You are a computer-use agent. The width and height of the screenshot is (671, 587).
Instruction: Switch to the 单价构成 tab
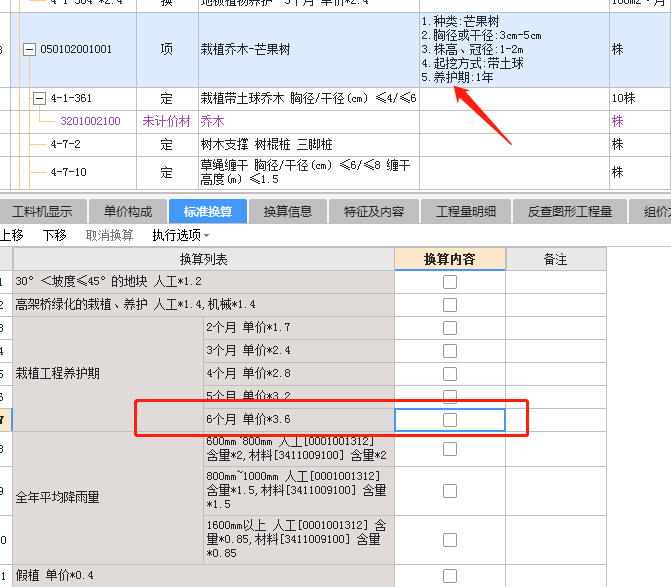click(128, 211)
